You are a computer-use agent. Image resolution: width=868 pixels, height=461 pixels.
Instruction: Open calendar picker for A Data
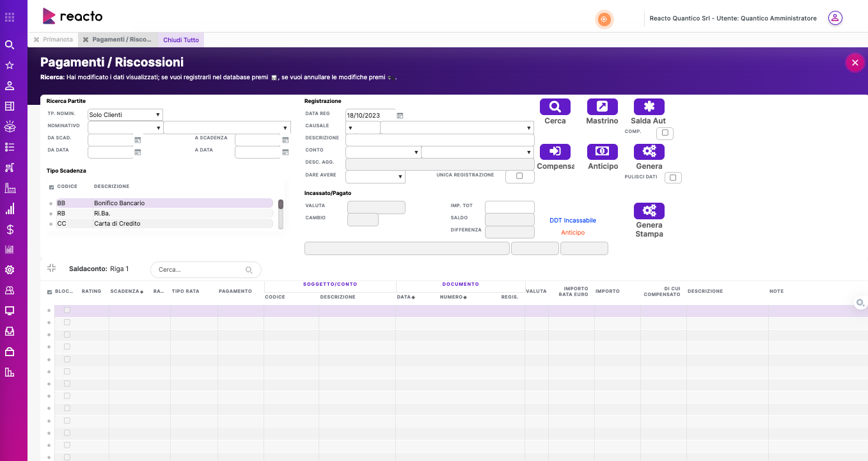285,152
